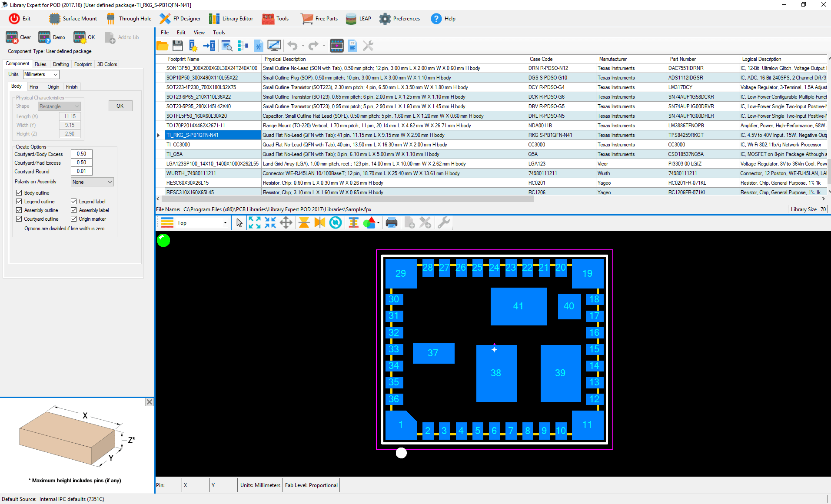This screenshot has width=831, height=504.
Task: Click the horizontal scrollbar under the footprint table
Action: pyautogui.click(x=347, y=199)
